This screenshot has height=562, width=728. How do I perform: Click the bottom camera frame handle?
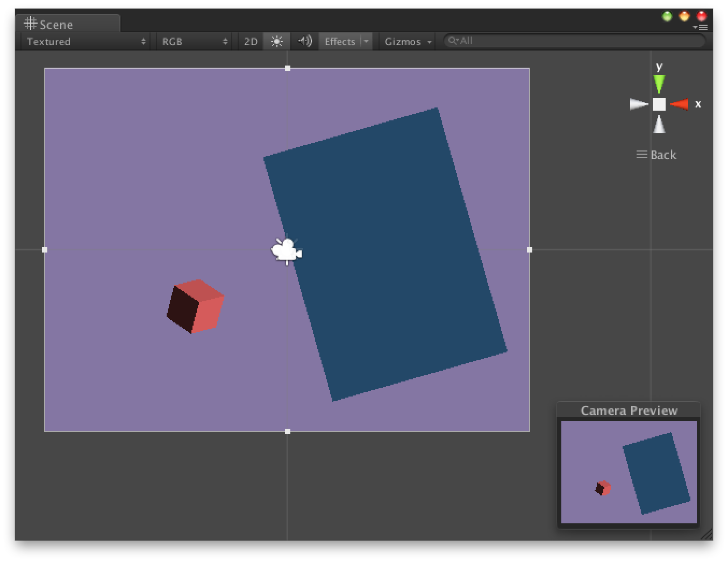tap(288, 431)
